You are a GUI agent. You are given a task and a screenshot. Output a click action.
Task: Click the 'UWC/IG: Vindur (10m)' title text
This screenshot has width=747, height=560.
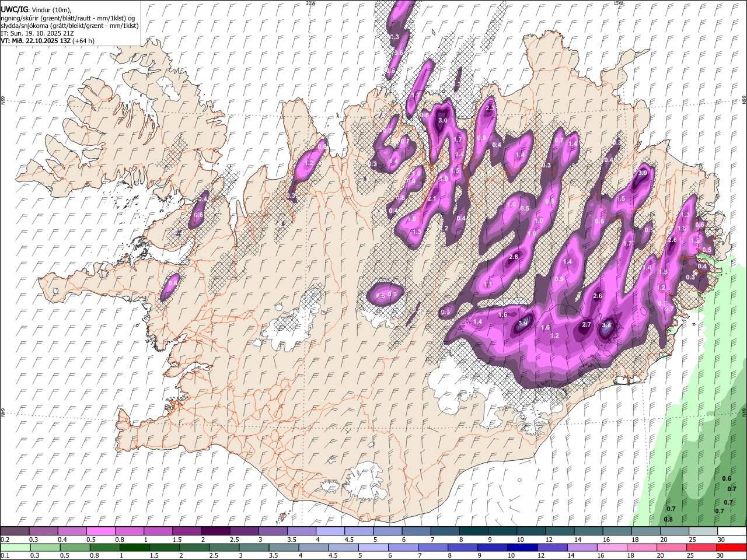(x=36, y=10)
